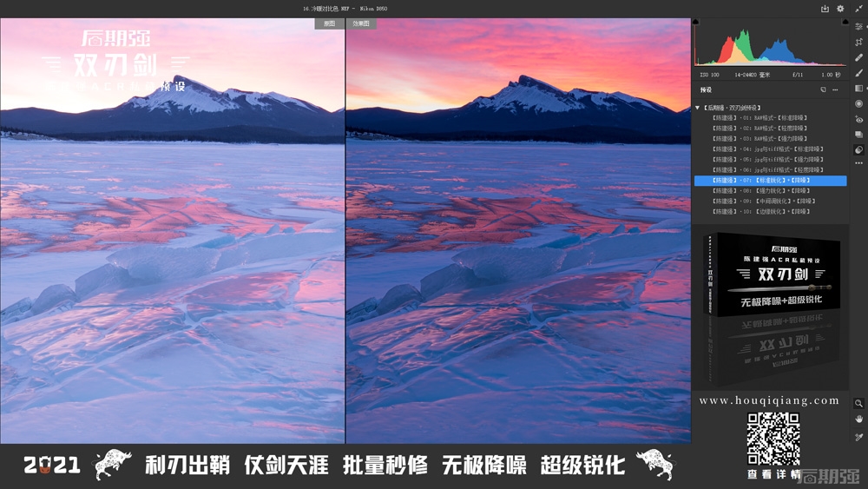Open the Snapshots panel icon
Viewport: 868px width, 489px height.
pos(858,135)
